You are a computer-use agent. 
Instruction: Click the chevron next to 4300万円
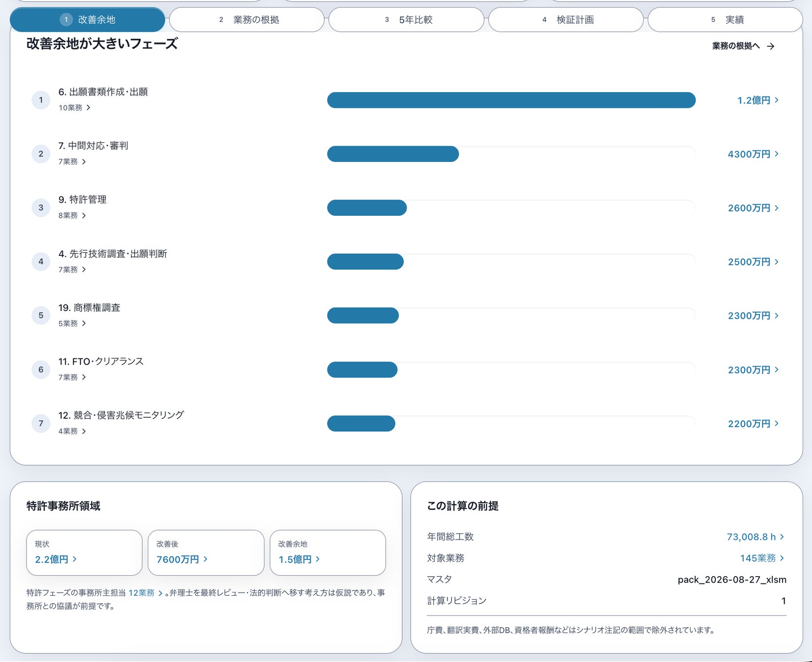click(777, 154)
